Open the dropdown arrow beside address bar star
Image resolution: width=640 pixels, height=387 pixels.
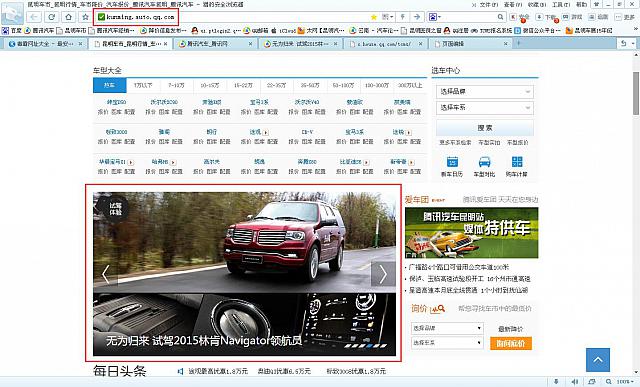[x=391, y=17]
